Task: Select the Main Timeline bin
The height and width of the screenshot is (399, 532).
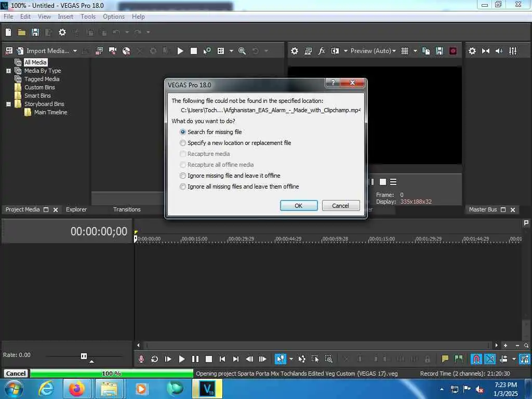Action: (x=50, y=112)
